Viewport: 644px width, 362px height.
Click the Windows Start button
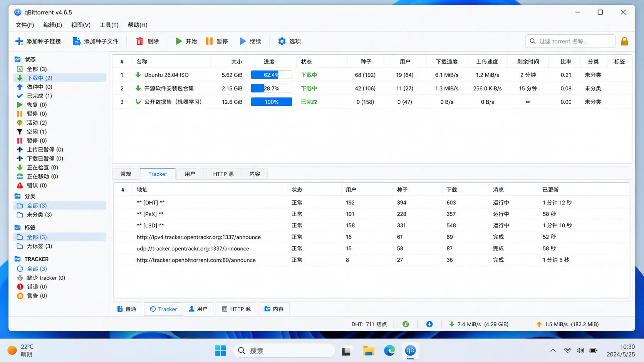pos(220,350)
